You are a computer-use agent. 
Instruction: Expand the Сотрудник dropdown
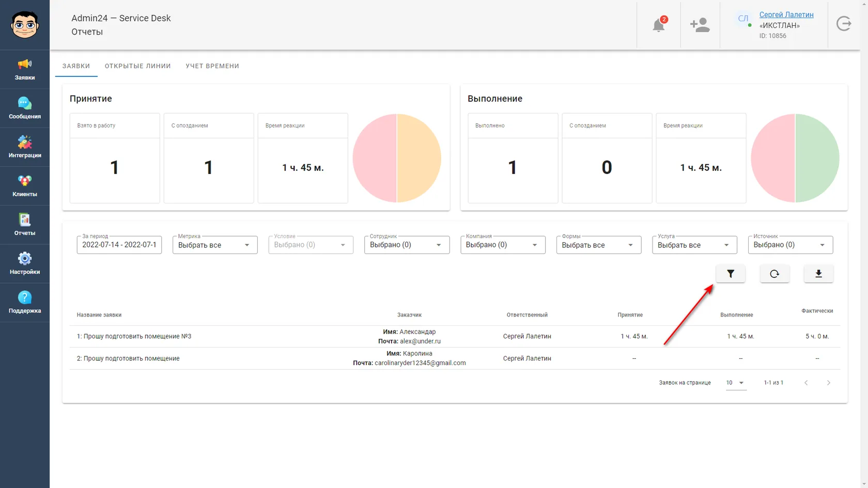(x=407, y=245)
